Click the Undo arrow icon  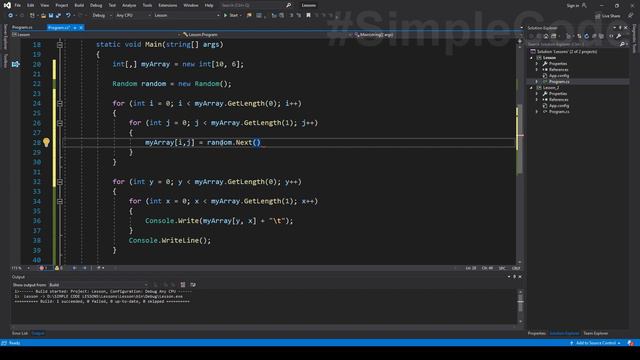tap(68, 15)
